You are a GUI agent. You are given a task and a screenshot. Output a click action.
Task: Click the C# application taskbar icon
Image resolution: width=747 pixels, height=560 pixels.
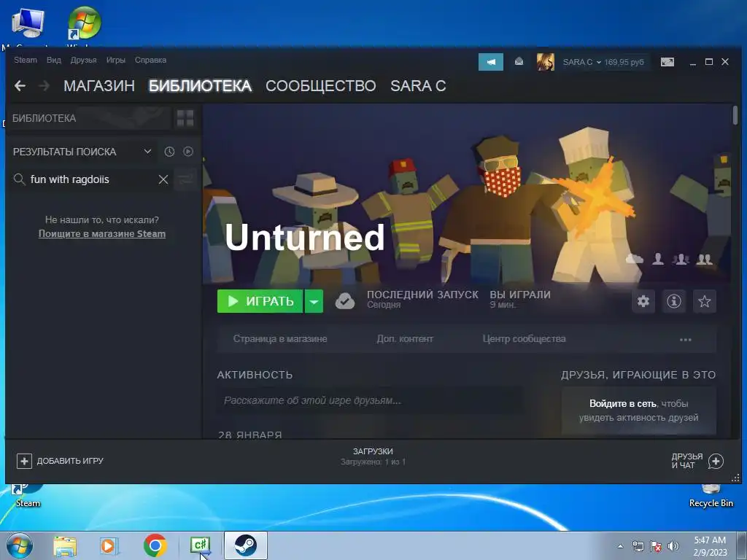point(200,545)
